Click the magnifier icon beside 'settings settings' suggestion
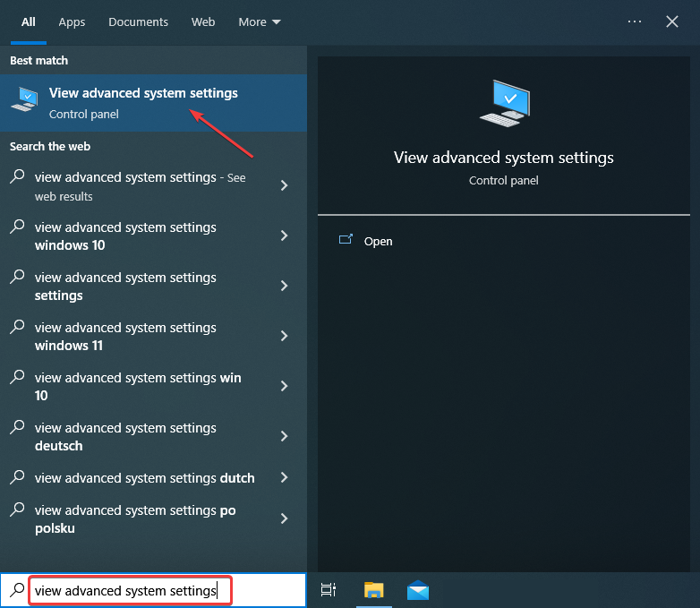 tap(17, 276)
